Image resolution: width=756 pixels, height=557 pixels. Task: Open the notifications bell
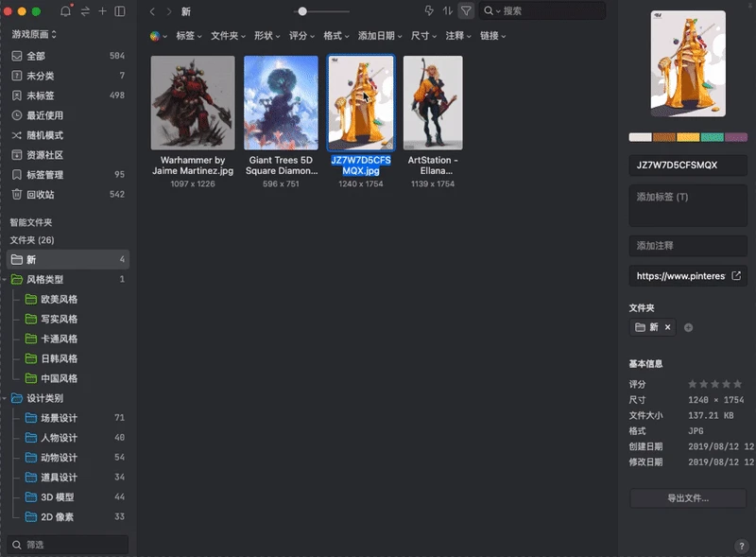pyautogui.click(x=65, y=11)
